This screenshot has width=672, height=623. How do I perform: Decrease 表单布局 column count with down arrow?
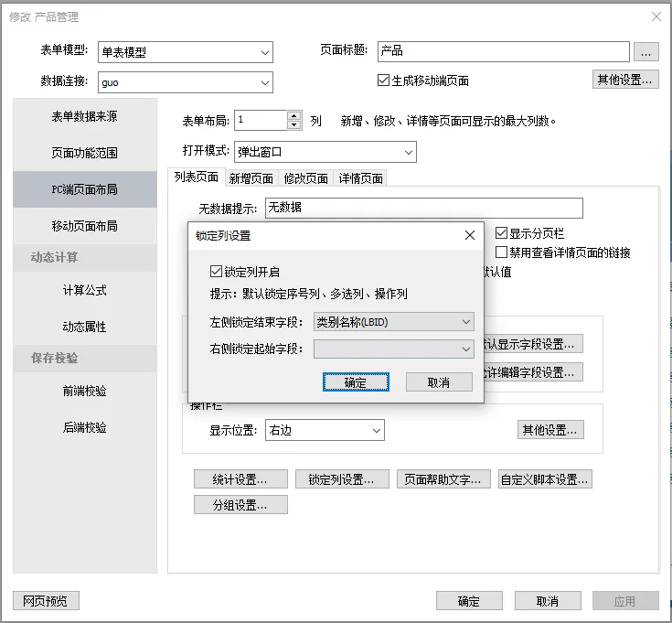click(294, 124)
